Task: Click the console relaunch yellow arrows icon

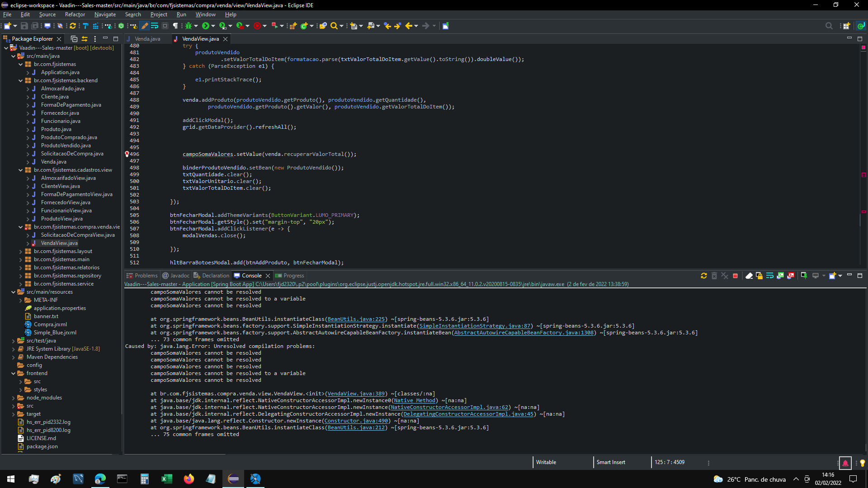Action: (704, 276)
